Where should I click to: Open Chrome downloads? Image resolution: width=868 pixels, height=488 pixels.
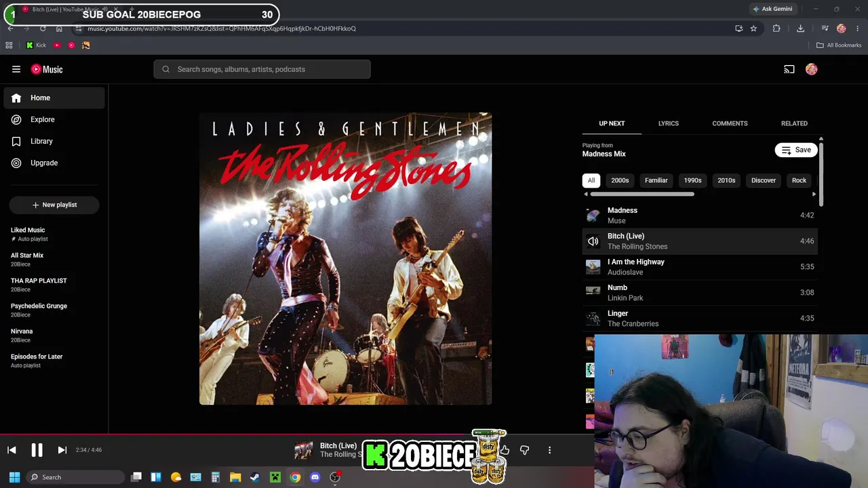(x=800, y=28)
